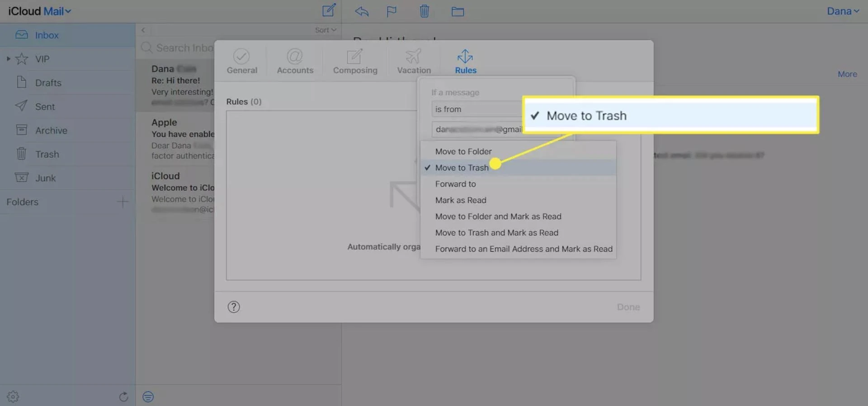Open the Sort dropdown

click(x=325, y=30)
